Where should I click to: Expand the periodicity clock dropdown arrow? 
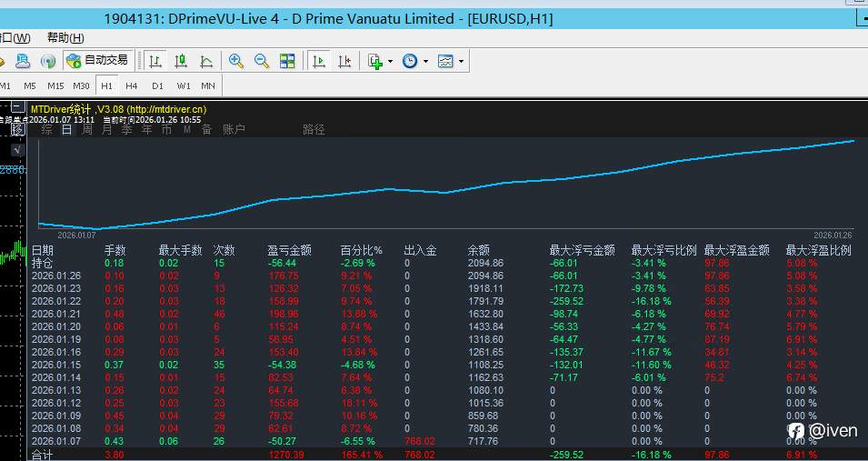point(425,62)
